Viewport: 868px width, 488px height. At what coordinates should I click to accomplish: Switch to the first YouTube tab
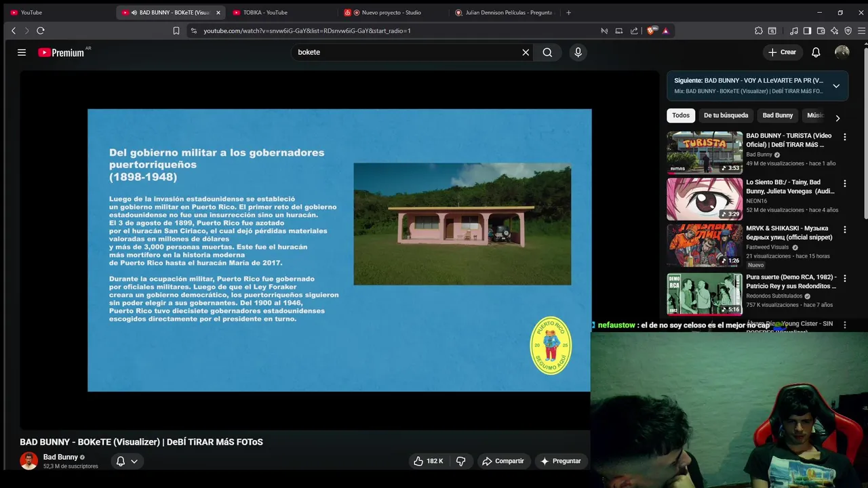tap(58, 12)
